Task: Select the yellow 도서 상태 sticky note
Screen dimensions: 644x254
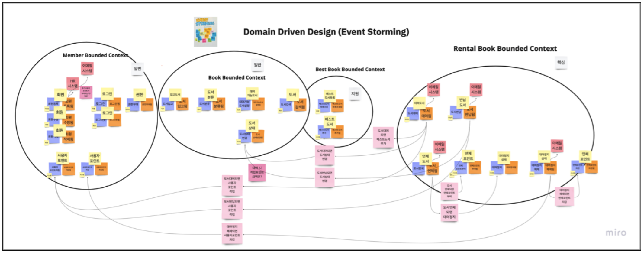Action: coord(252,125)
